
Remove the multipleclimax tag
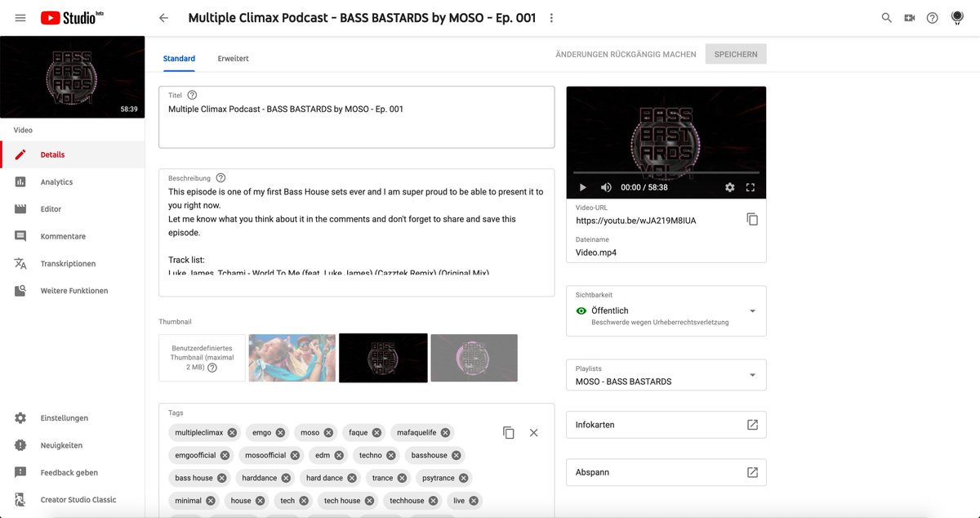click(232, 432)
